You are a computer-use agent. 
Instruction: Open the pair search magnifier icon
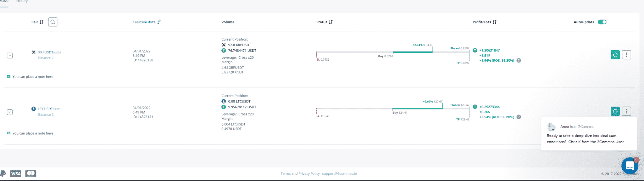click(53, 22)
